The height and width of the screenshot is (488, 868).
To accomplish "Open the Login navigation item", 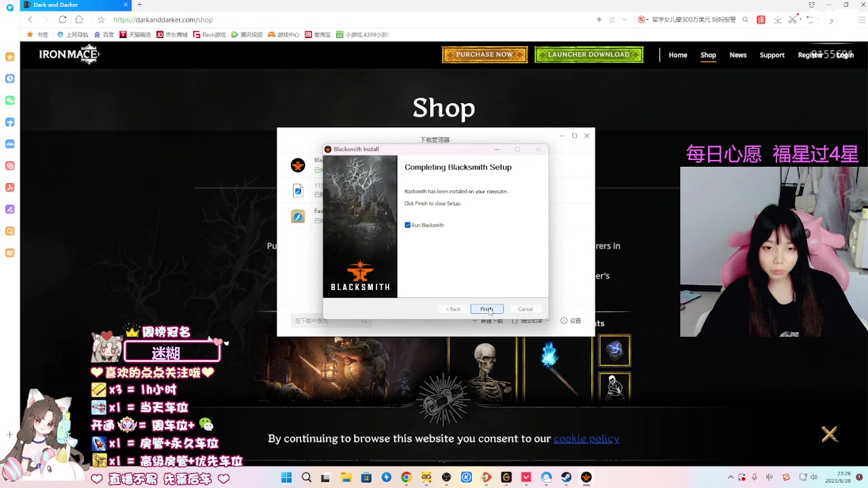I will (x=845, y=55).
